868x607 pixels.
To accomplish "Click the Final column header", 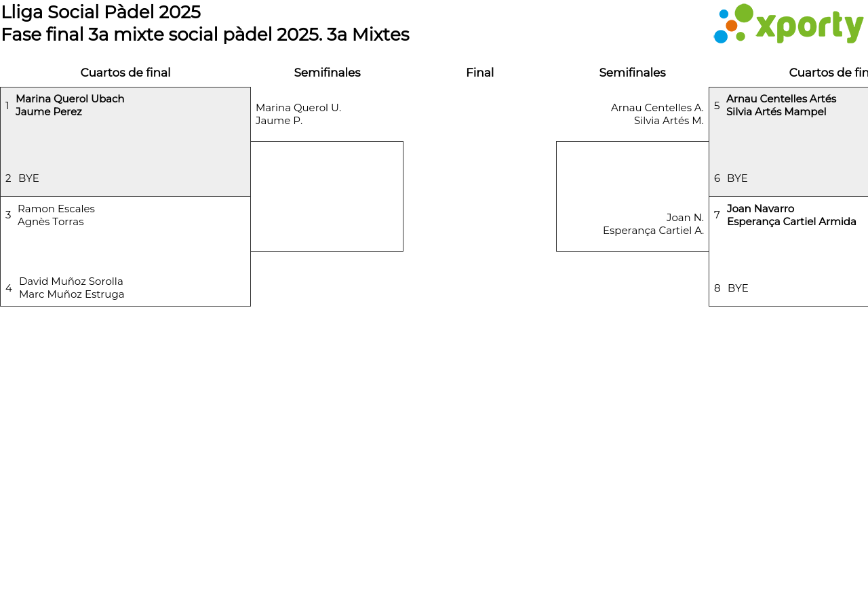I will click(x=479, y=73).
